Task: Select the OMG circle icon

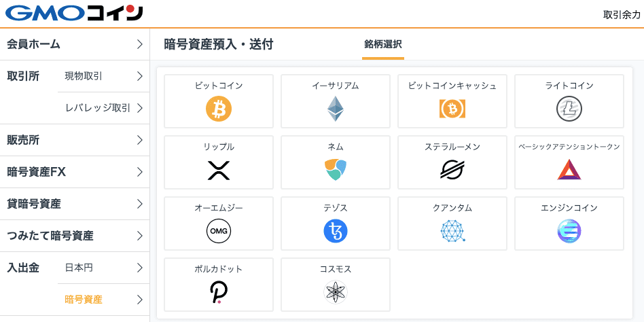Action: [x=219, y=231]
